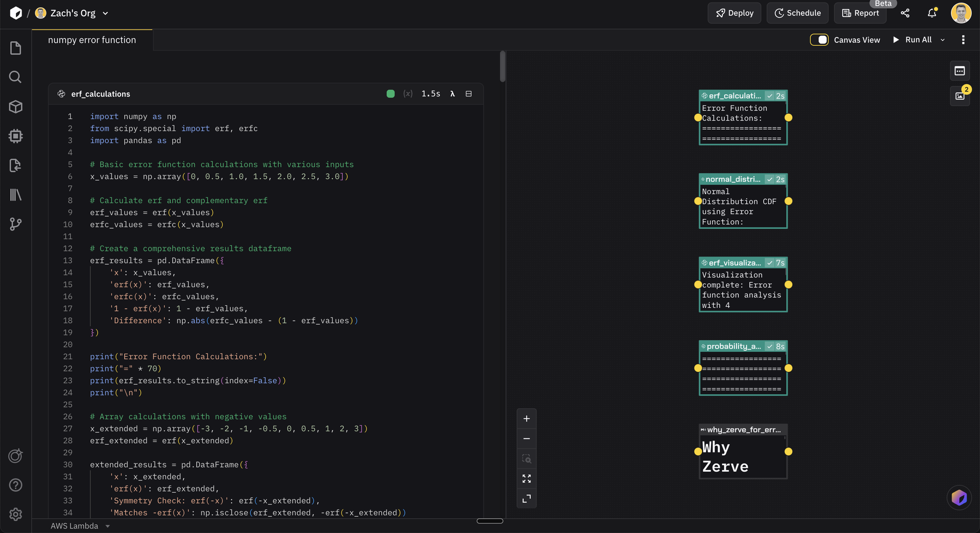Screen dimensions: 980x533
Task: Show the image outputs panel with badge 2
Action: 960,96
